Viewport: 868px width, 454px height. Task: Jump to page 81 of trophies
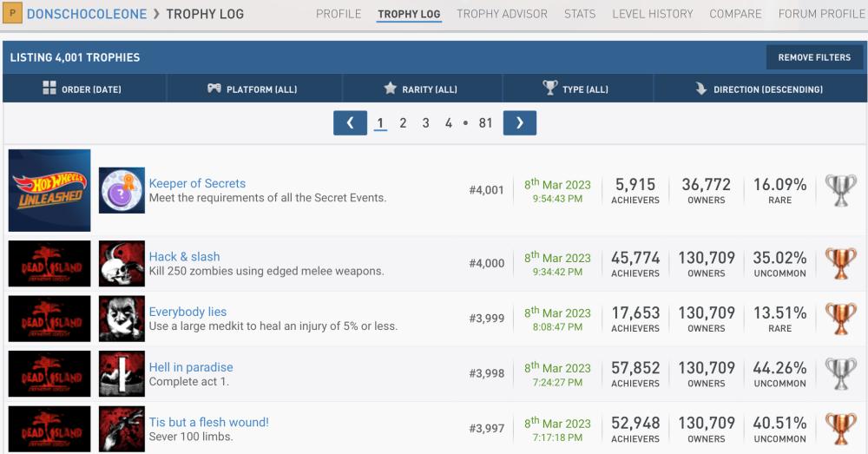click(x=485, y=123)
